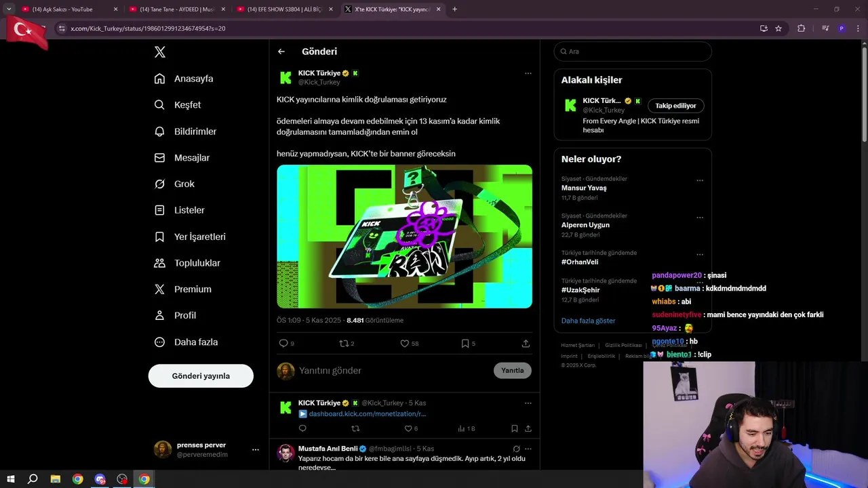This screenshot has width=868, height=488.
Task: Open Topluluklar communities
Action: click(x=187, y=263)
